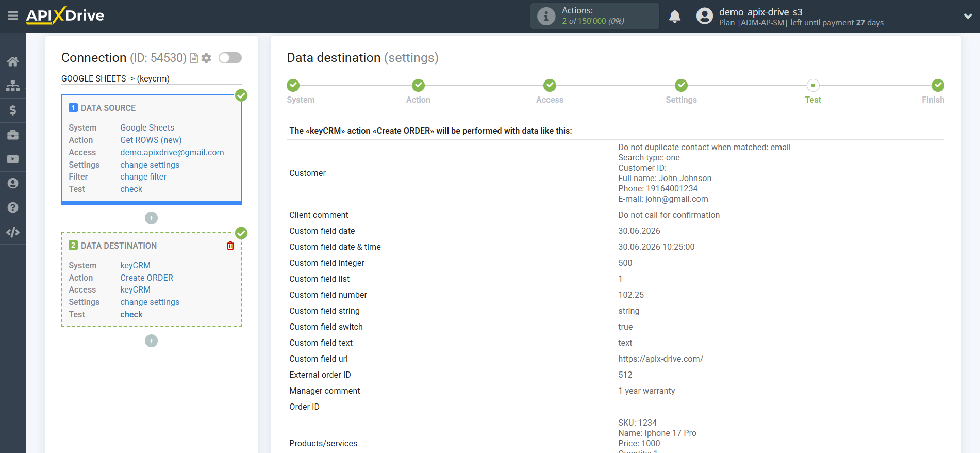This screenshot has width=980, height=453.
Task: Click the Data Destination green checkmark
Action: (241, 233)
